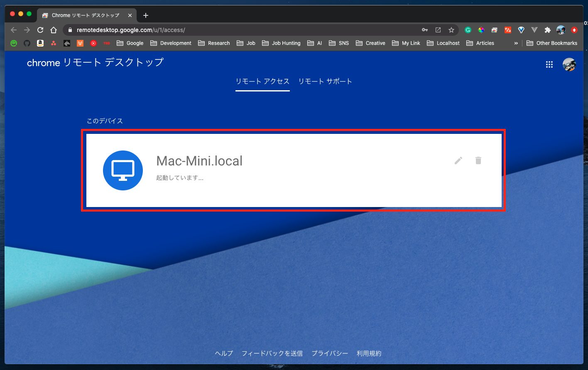The width and height of the screenshot is (588, 370).
Task: Open the TED bookmark icon
Action: 107,43
